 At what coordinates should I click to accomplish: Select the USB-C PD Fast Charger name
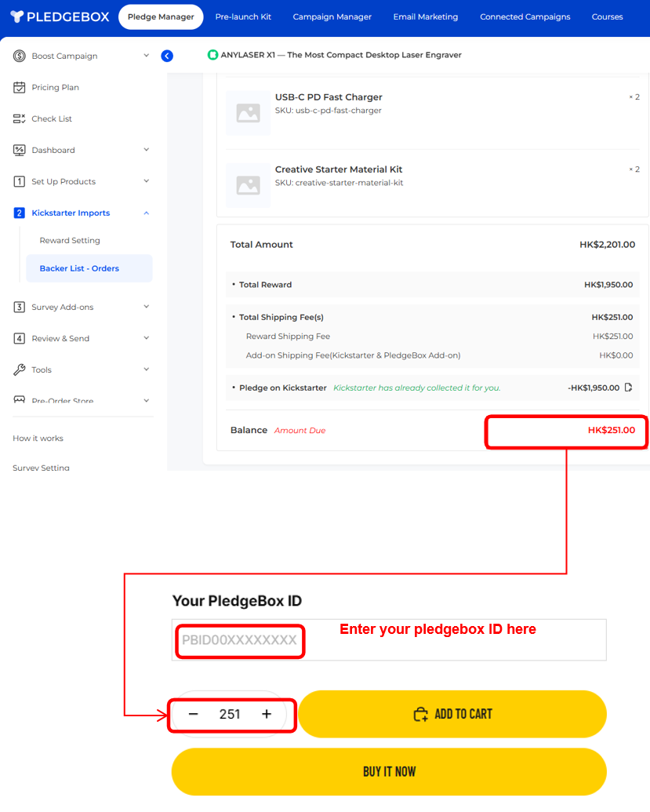click(x=329, y=96)
